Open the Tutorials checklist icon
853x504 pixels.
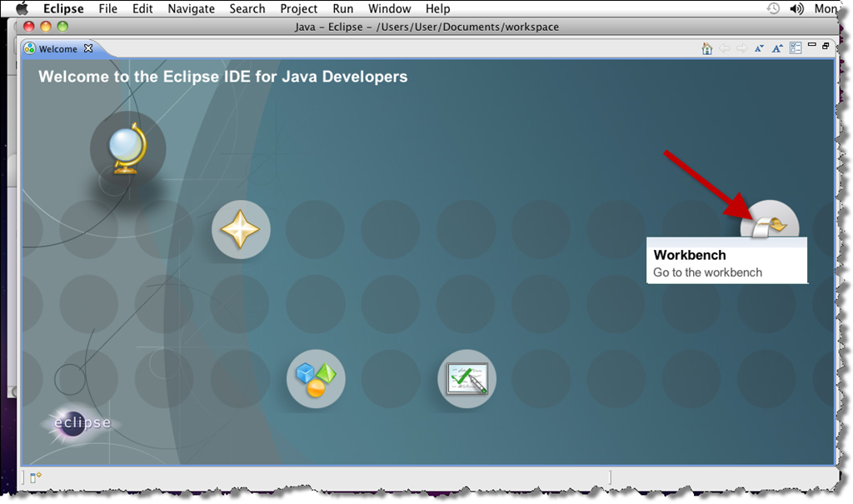466,379
